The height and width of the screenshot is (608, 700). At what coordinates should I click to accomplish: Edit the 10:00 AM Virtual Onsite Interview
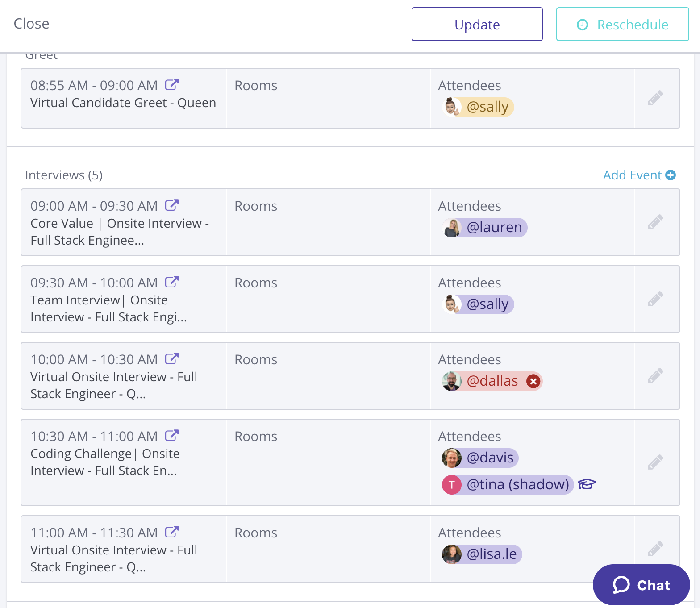coord(655,376)
